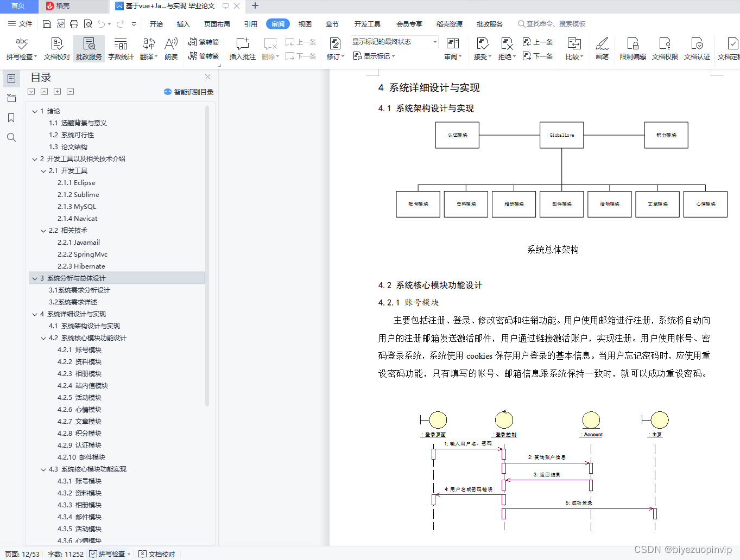Image resolution: width=740 pixels, height=560 pixels.
Task: Select the pen drawing tool
Action: (x=602, y=49)
